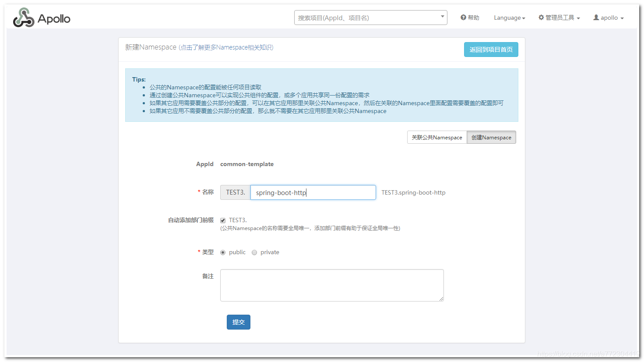Click the namespace name input field

[x=313, y=192]
